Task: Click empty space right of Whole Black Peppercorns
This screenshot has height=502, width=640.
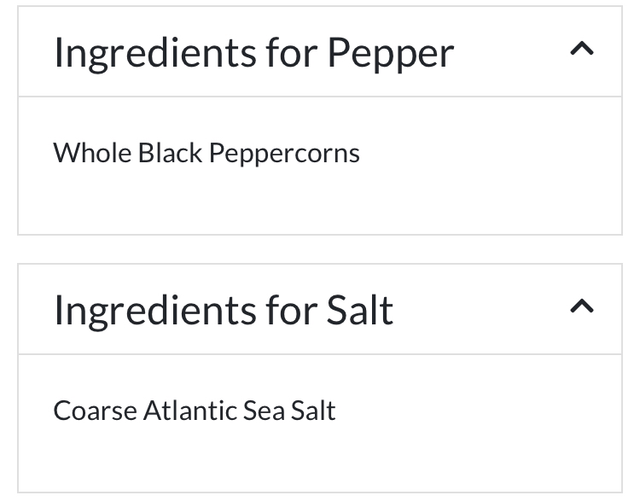Action: 490,153
